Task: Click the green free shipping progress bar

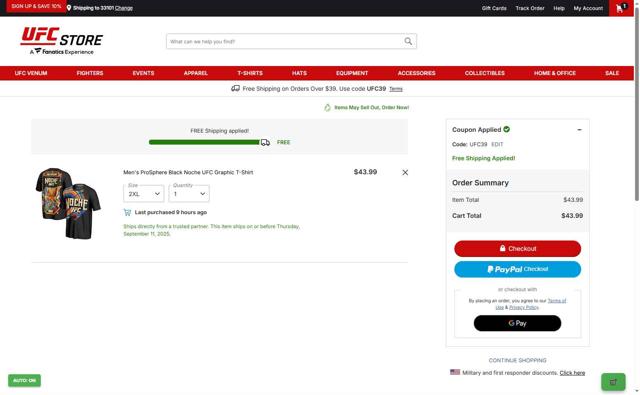Action: (x=204, y=142)
